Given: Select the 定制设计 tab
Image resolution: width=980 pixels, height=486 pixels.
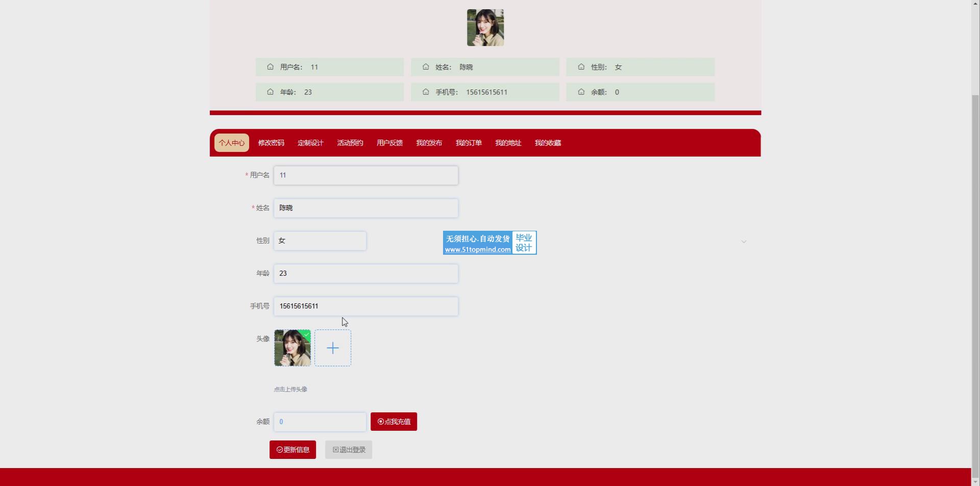Looking at the screenshot, I should tap(310, 143).
